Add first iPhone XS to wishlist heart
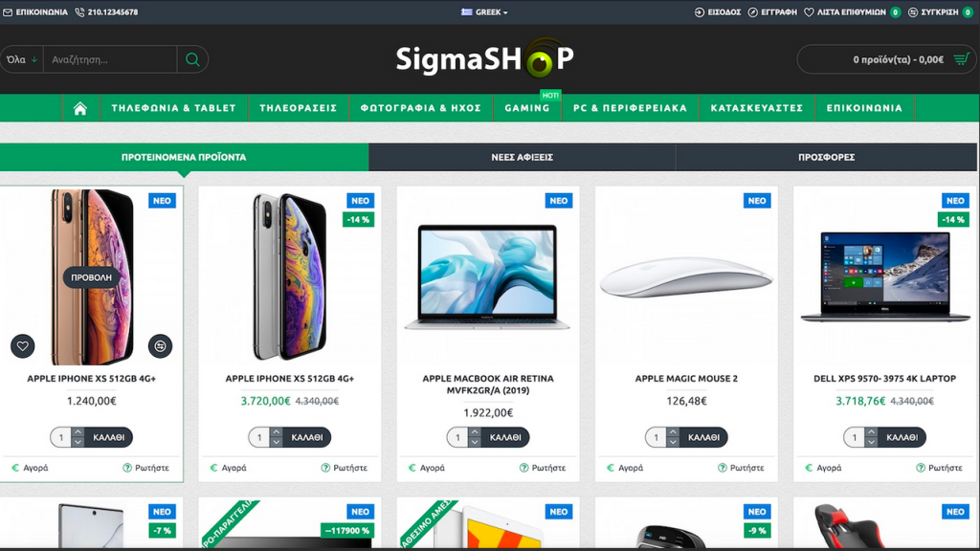The image size is (980, 551). click(23, 346)
